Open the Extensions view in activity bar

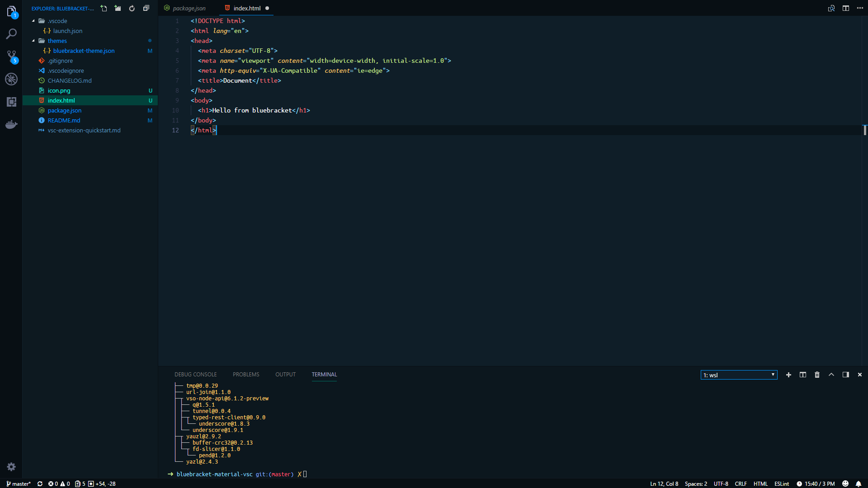click(x=11, y=102)
